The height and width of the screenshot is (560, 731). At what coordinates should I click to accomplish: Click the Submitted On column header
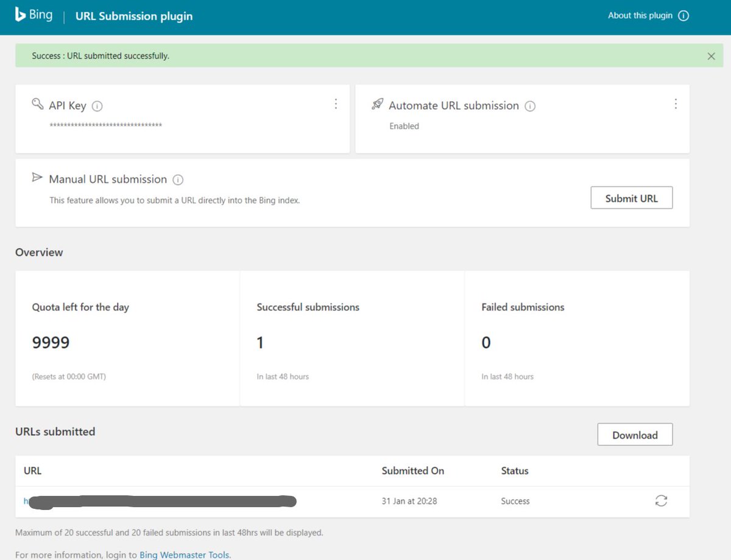(x=413, y=470)
